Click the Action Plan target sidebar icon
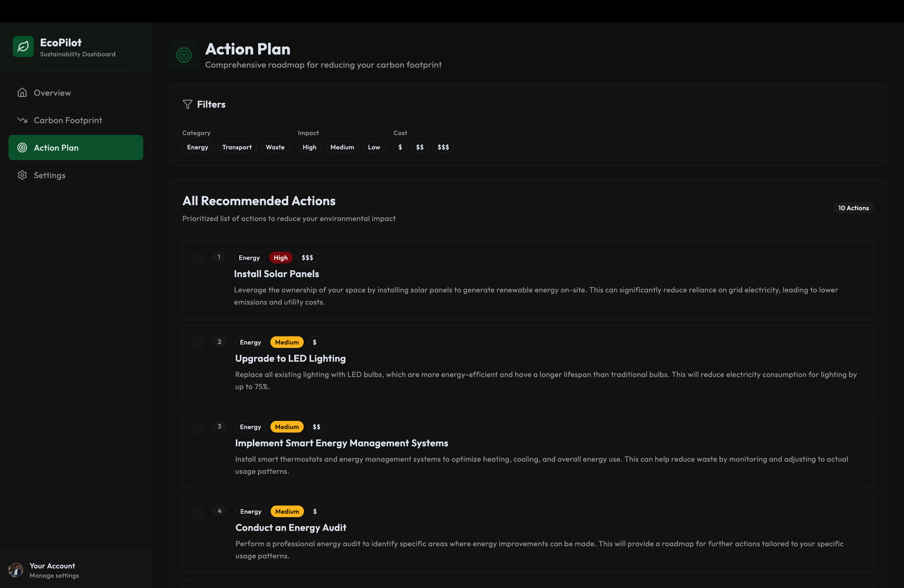The image size is (904, 588). pos(22,148)
